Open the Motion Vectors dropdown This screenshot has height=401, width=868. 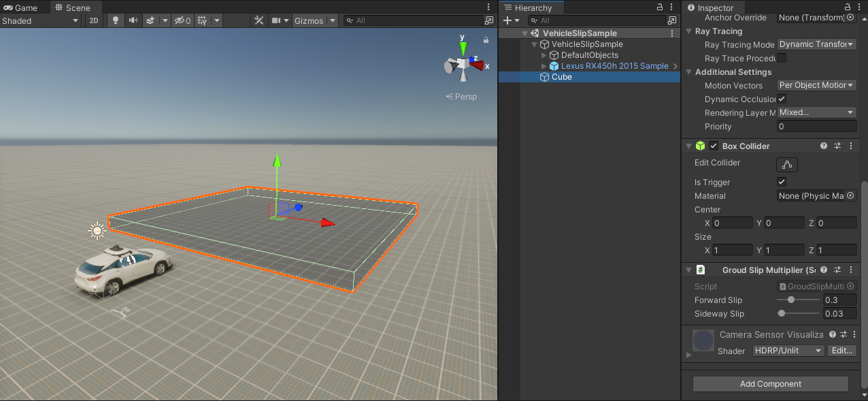click(816, 85)
